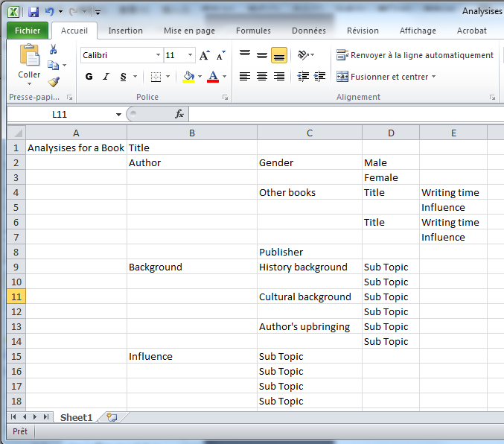Toggle the bottom vertical alignment button

pyautogui.click(x=279, y=55)
